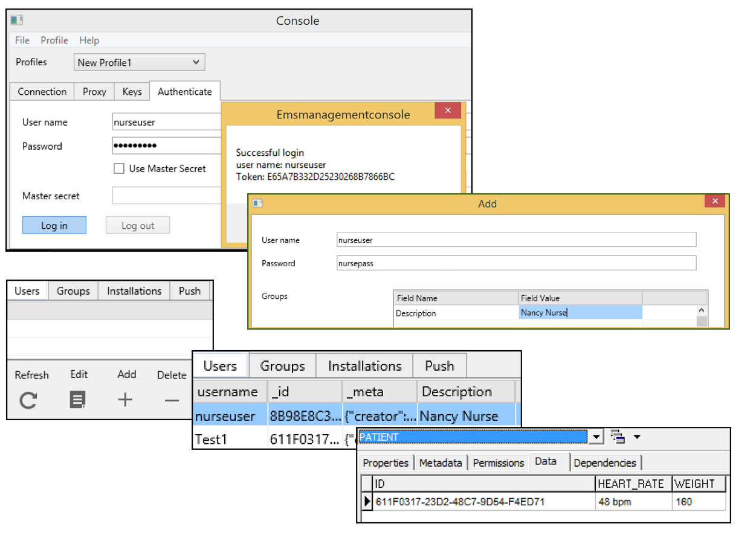Click the Add dialog groups table scrollbar
Screen dimensions: 756x544
(702, 315)
